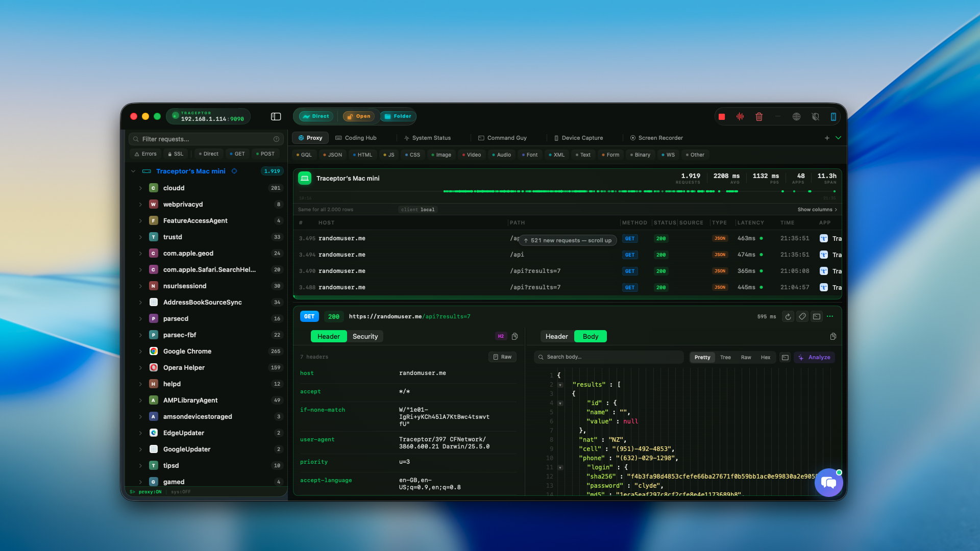Open the chat support bubble
Image resolution: width=980 pixels, height=551 pixels.
[x=828, y=483]
